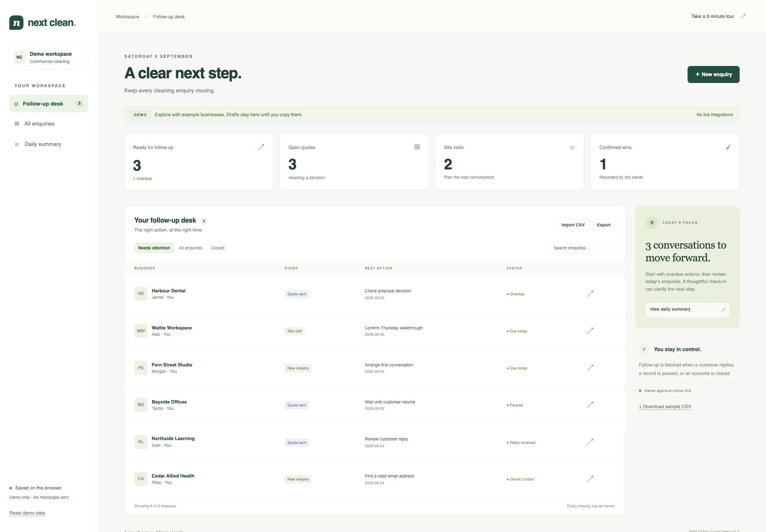The height and width of the screenshot is (532, 766).
Task: Click the Overdue status for Harbour Dental
Action: click(515, 294)
